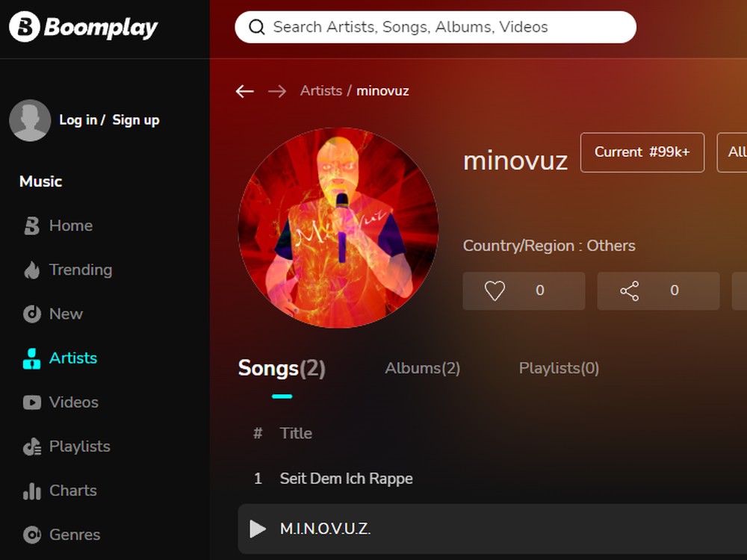Switch to the Playlists(0) tab
Image resolution: width=747 pixels, height=560 pixels.
pyautogui.click(x=559, y=368)
